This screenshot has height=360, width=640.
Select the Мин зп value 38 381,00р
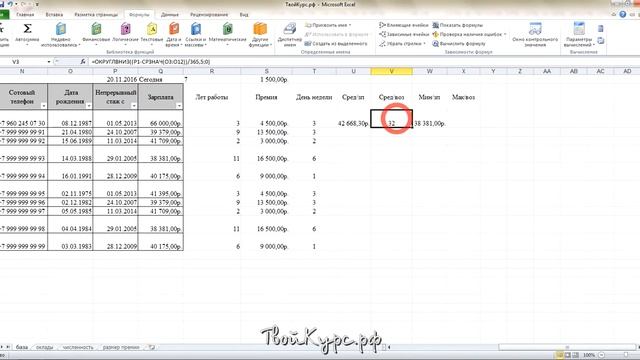tap(429, 123)
